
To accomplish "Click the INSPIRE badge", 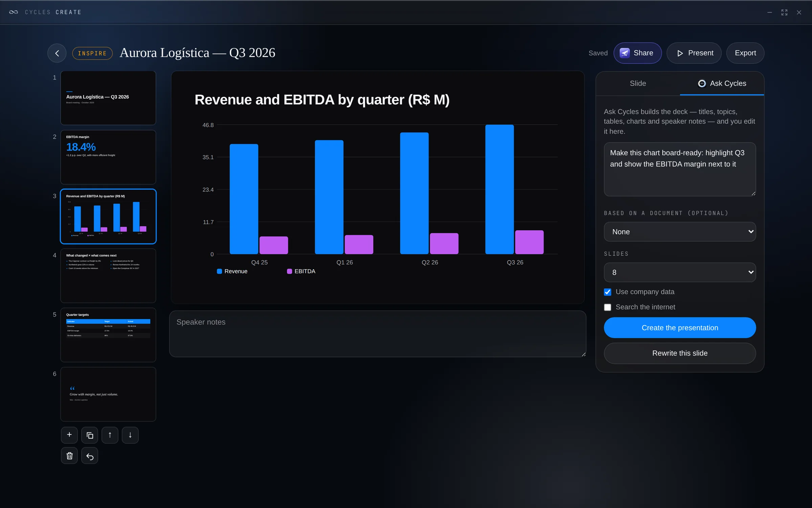I will [92, 54].
